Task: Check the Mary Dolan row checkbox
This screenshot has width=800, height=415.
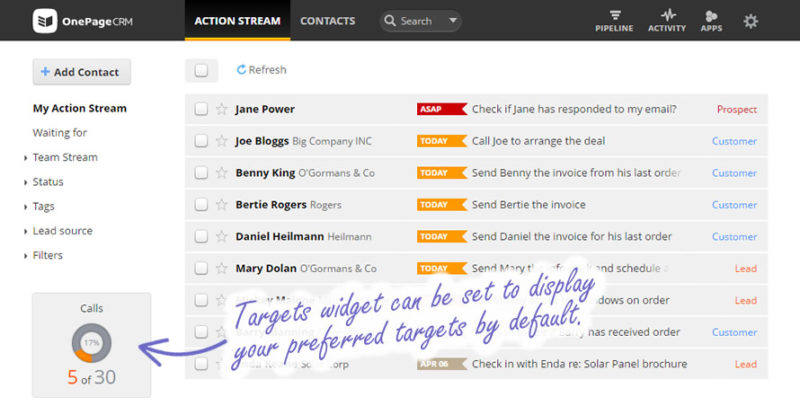Action: point(201,268)
